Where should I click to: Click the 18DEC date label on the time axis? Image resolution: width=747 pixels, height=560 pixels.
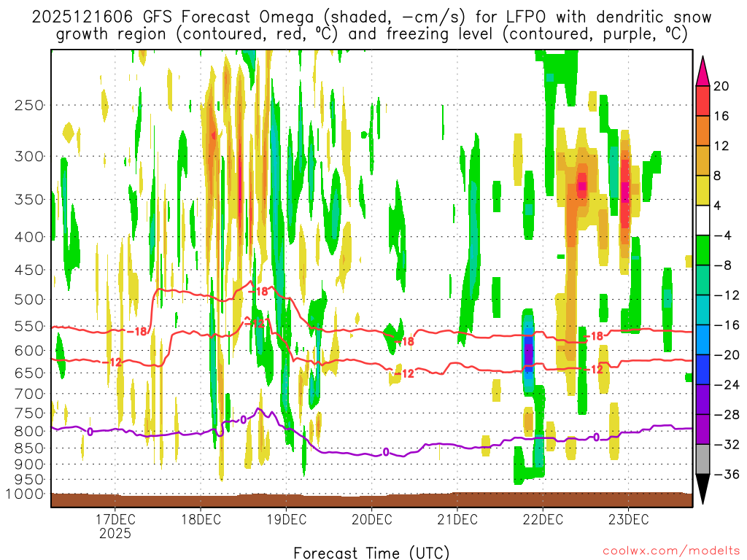click(201, 519)
